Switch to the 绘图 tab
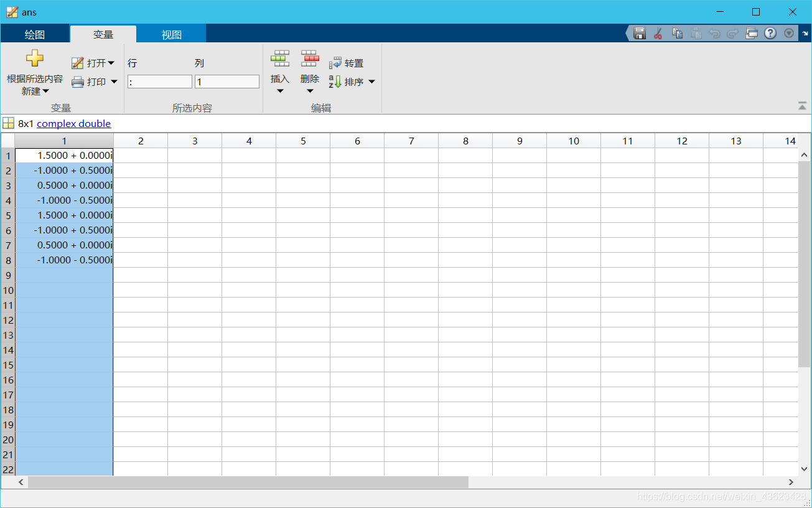Viewport: 812px width, 508px height. click(x=35, y=34)
